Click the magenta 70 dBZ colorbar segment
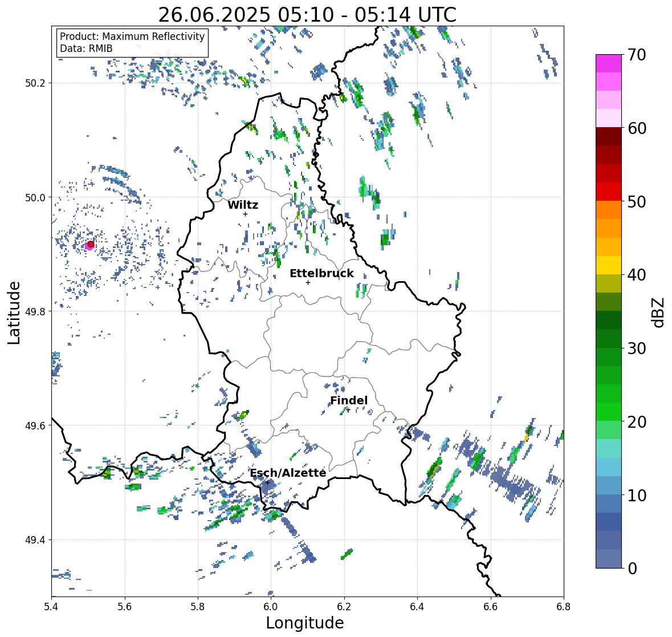672x637 pixels. pos(609,63)
